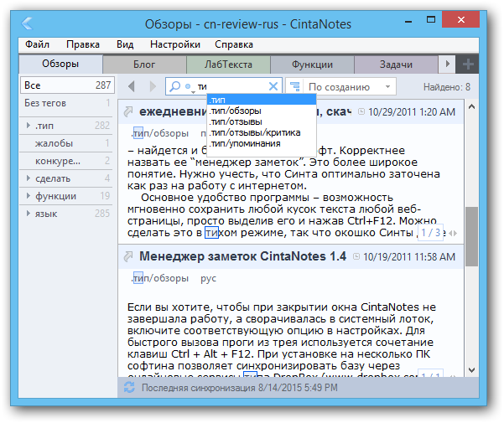
Task: Minimize the CintaNotes window
Action: pyautogui.click(x=408, y=21)
